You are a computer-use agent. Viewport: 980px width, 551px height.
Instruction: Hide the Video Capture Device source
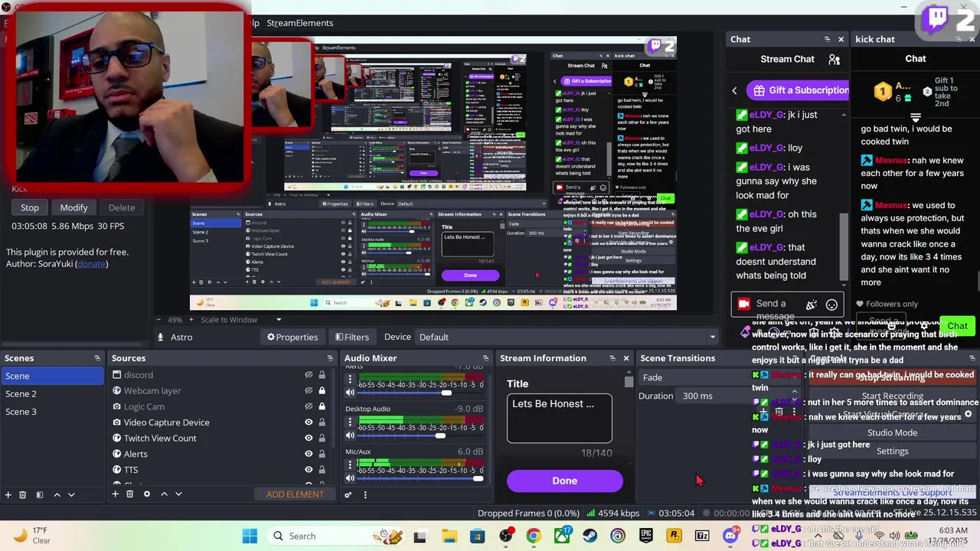click(309, 422)
